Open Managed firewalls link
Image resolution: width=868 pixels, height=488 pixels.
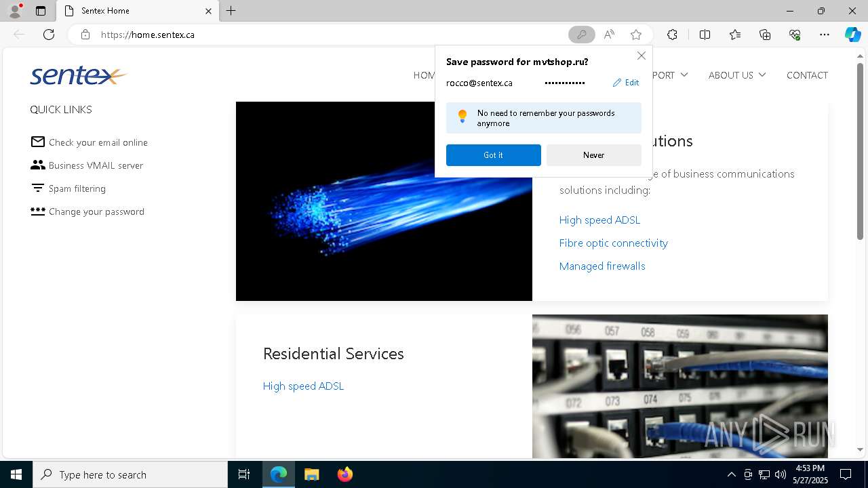602,266
